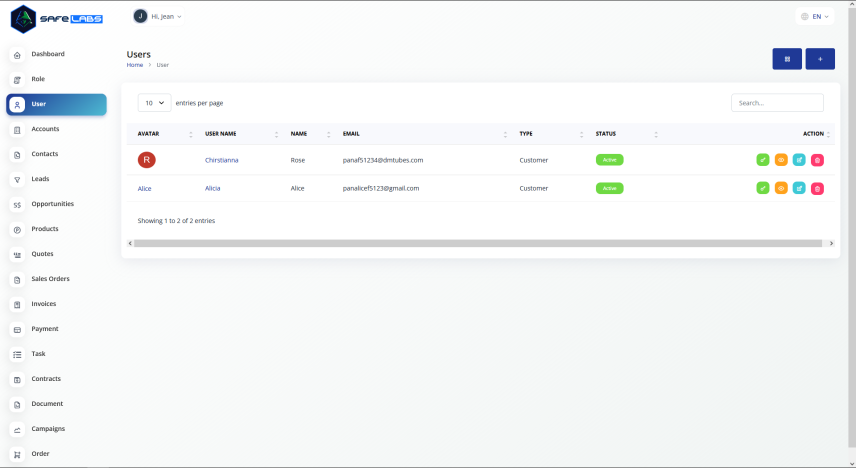Open the Hi, Jean user dropdown
Image resolution: width=856 pixels, height=468 pixels.
[158, 16]
